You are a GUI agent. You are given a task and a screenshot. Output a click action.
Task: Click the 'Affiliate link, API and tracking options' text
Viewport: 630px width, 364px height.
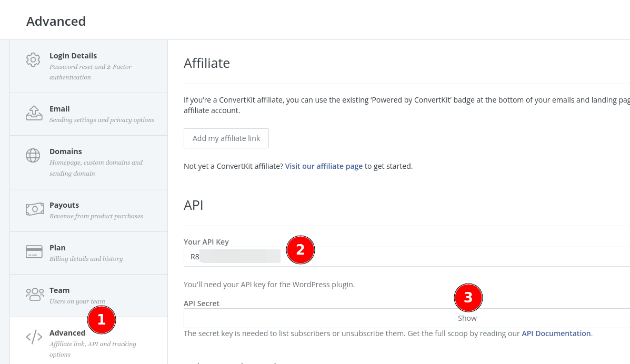click(93, 349)
